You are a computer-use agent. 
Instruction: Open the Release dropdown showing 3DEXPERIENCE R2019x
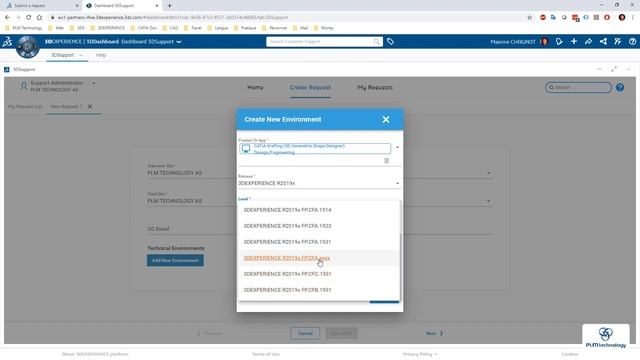(319, 183)
